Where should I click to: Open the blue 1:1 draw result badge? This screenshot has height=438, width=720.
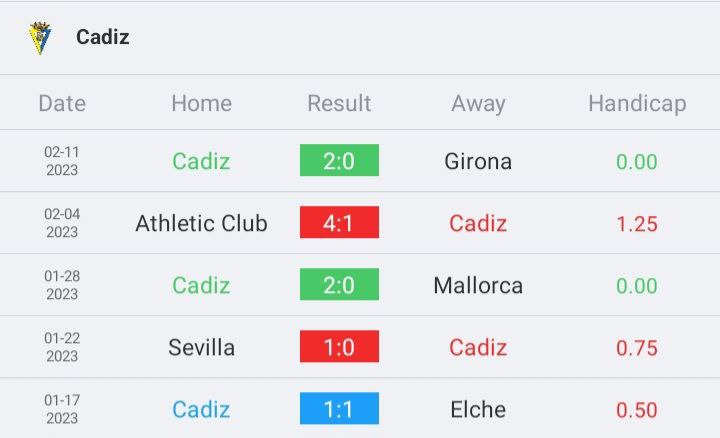(x=339, y=408)
